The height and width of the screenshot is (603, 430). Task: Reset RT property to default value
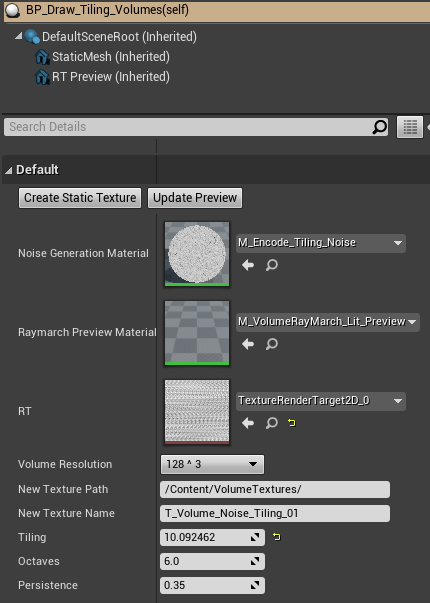(x=292, y=423)
